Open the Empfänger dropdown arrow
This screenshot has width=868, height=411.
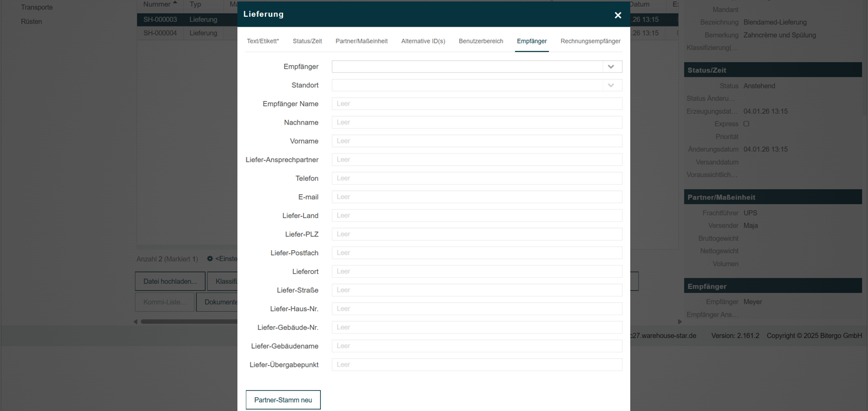611,67
